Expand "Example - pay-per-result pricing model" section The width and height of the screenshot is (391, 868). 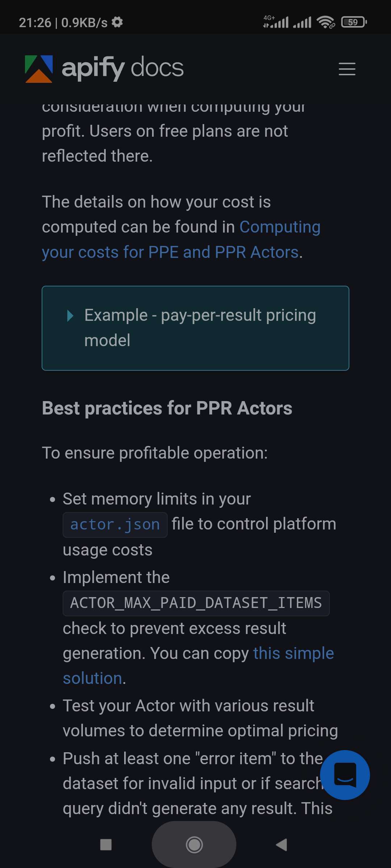coord(195,328)
